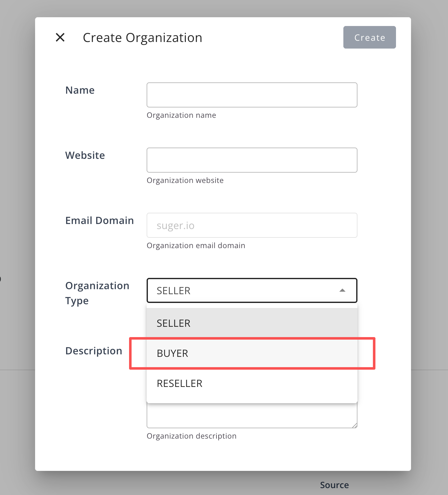The height and width of the screenshot is (495, 448).
Task: Click the resize handle of the description box
Action: (355, 425)
